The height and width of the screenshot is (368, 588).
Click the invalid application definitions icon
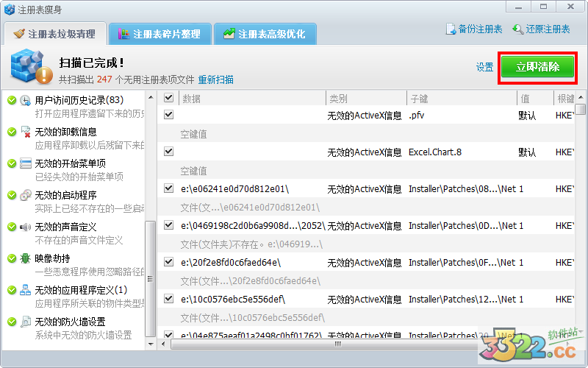click(x=25, y=290)
